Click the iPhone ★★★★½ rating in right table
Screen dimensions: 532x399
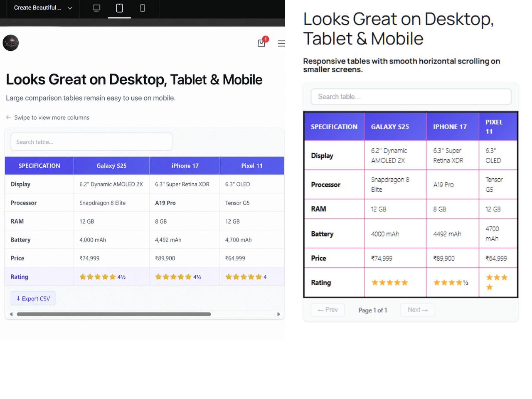point(451,283)
